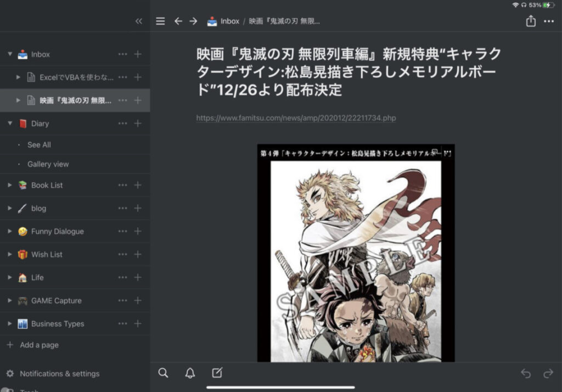Screen dimensions: 562x392
Task: Go to Inbox via breadcrumb
Action: [230, 21]
